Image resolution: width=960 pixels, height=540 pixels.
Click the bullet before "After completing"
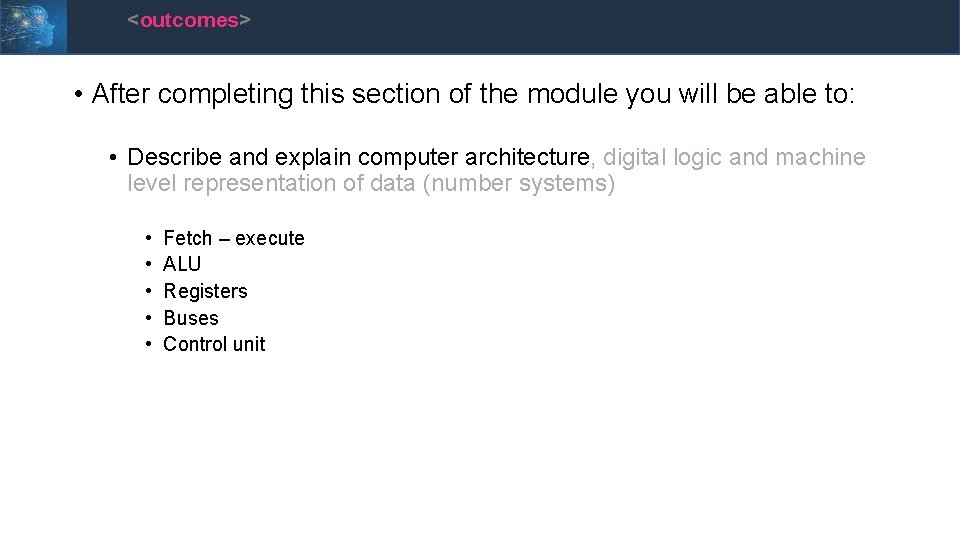pyautogui.click(x=77, y=95)
